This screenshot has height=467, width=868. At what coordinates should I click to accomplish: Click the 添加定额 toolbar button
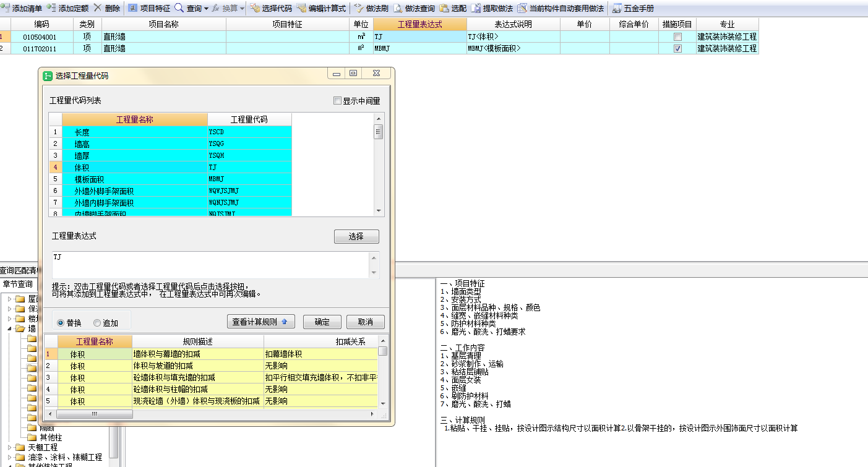click(x=68, y=9)
